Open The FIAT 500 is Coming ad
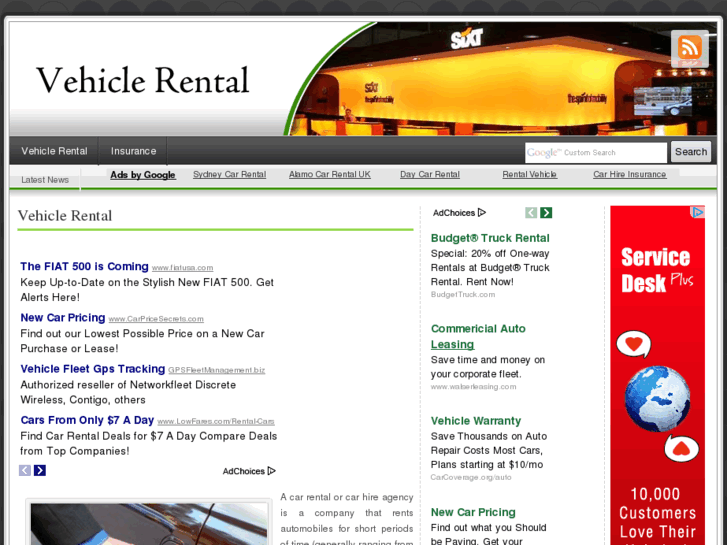 coord(84,267)
